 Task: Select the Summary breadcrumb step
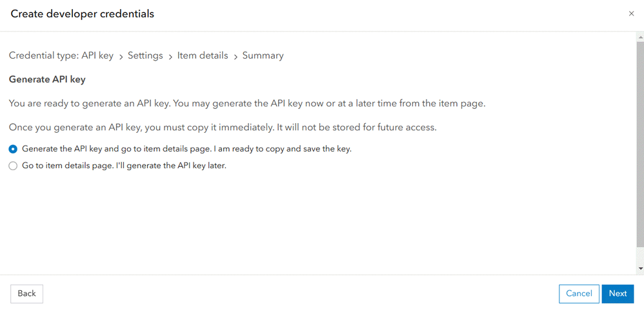point(263,55)
